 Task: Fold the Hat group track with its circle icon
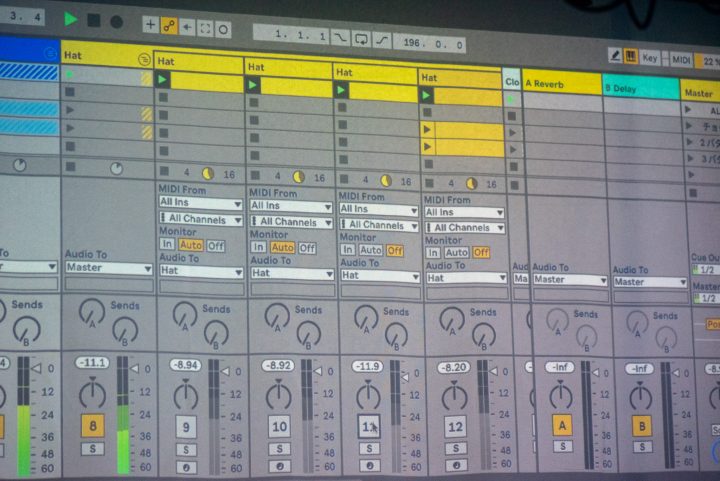144,60
